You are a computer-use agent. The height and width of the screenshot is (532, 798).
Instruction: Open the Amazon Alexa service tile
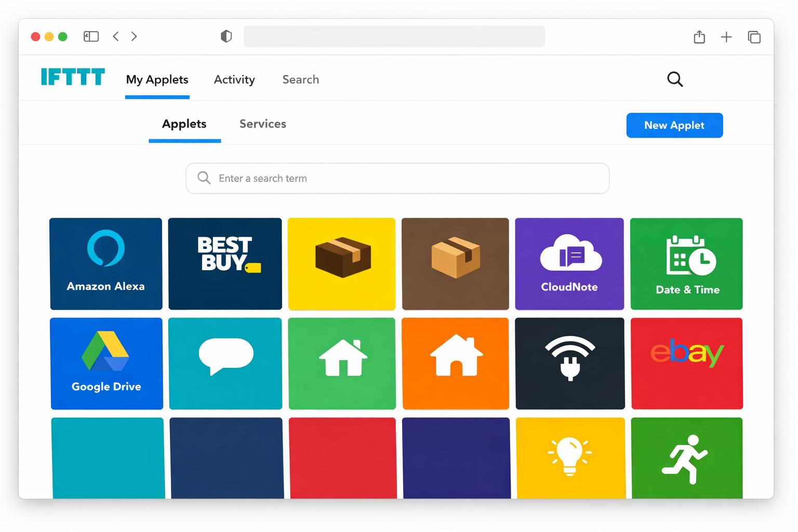(106, 263)
